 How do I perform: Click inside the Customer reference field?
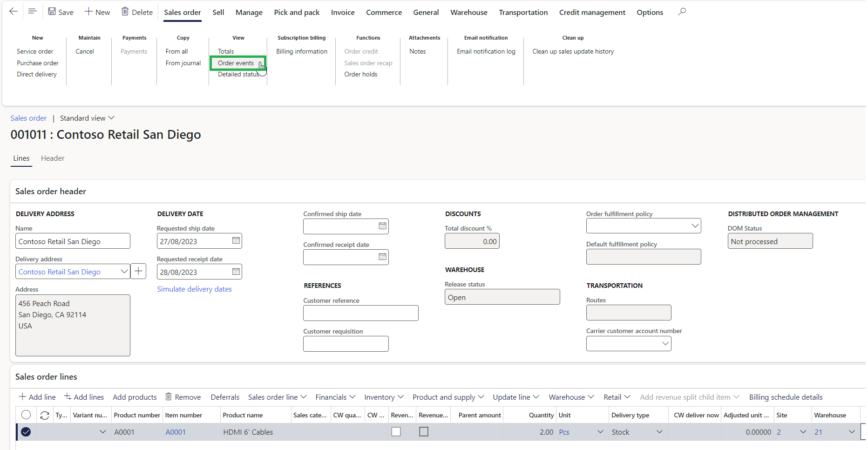[360, 313]
